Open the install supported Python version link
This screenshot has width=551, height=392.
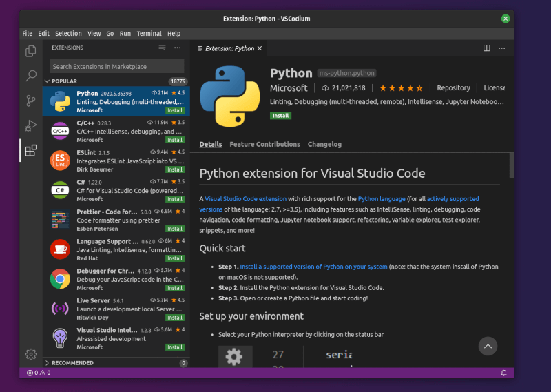pos(313,267)
